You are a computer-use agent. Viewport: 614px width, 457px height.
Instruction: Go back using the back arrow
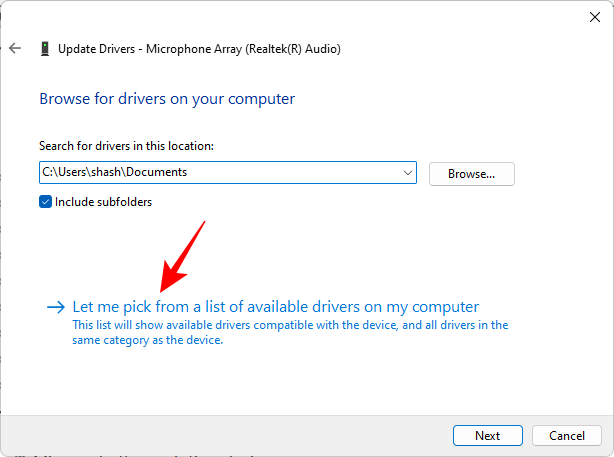click(15, 48)
